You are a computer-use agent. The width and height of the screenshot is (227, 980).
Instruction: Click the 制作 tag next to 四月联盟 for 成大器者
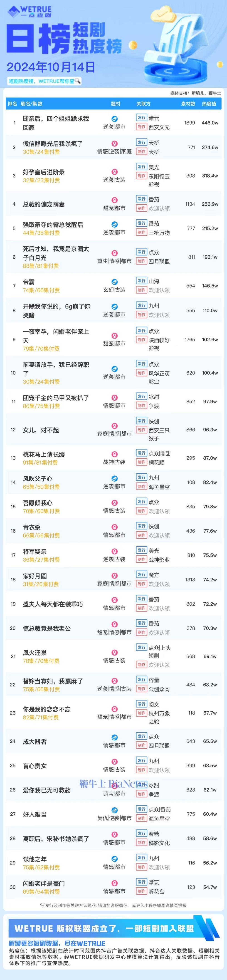141,746
